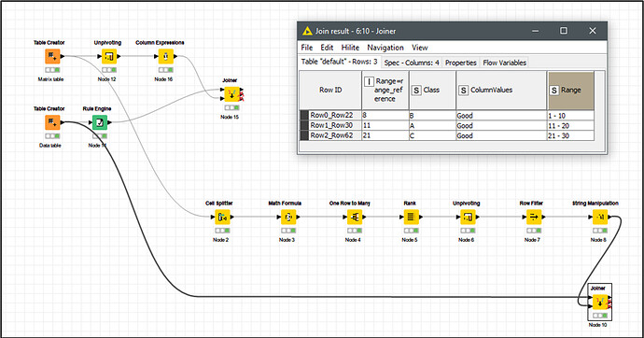Image resolution: width=644 pixels, height=338 pixels.
Task: Select the Matrix table Table Creator node
Action: coord(52,56)
